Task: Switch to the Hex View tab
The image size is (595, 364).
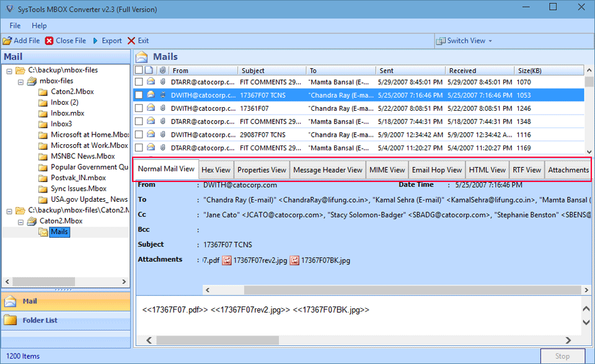Action: click(x=216, y=170)
